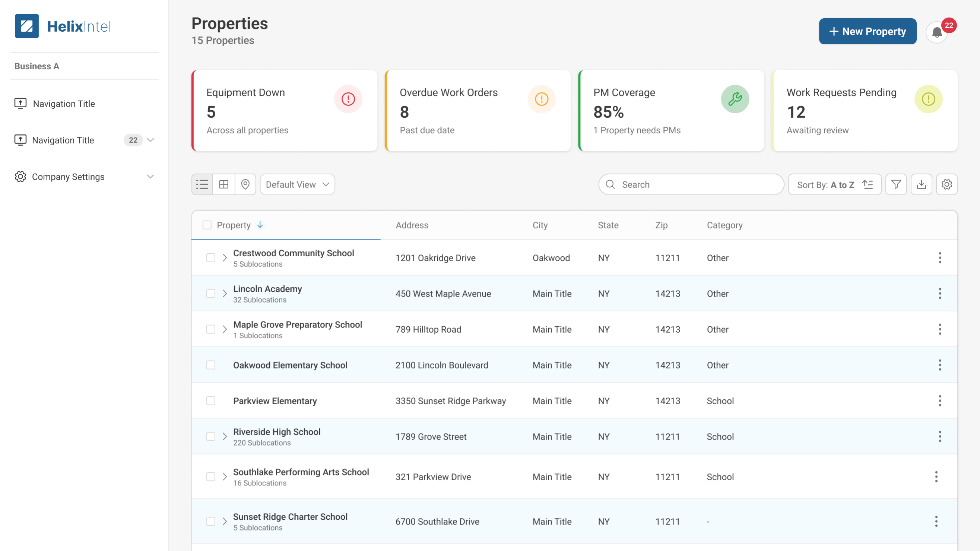Click the Equipment Down alert icon
This screenshot has width=980, height=551.
[348, 99]
